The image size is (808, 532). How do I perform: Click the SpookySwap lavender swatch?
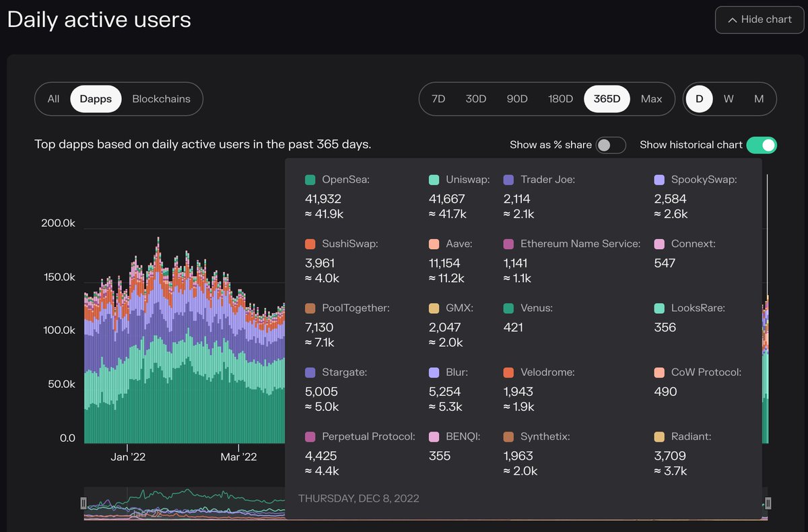[x=659, y=180]
